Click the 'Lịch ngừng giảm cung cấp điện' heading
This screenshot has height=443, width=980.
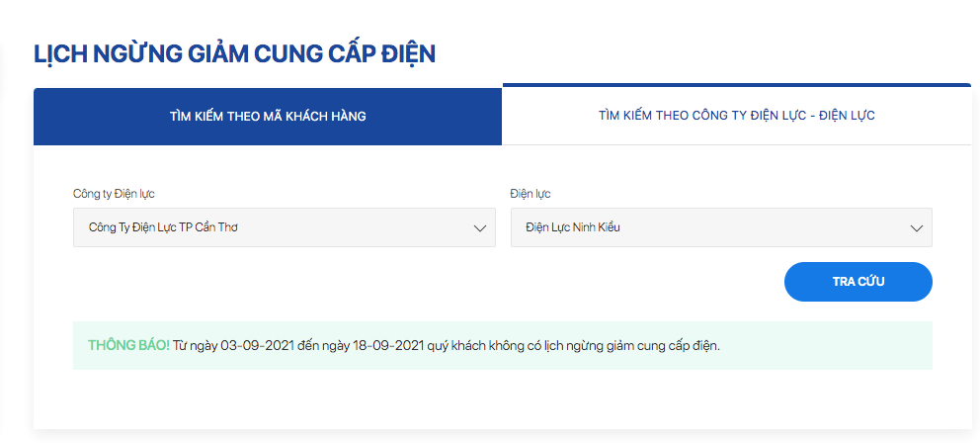(235, 53)
